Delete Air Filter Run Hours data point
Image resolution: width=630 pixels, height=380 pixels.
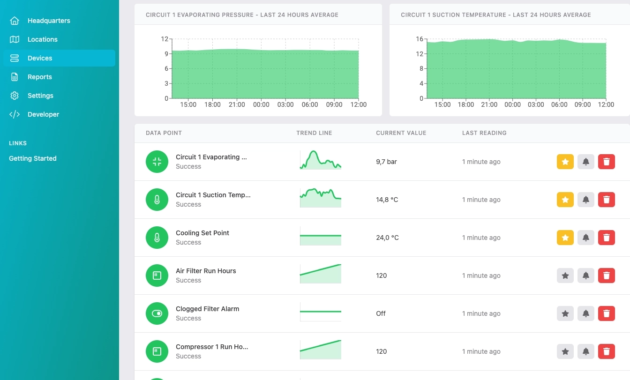pyautogui.click(x=606, y=276)
